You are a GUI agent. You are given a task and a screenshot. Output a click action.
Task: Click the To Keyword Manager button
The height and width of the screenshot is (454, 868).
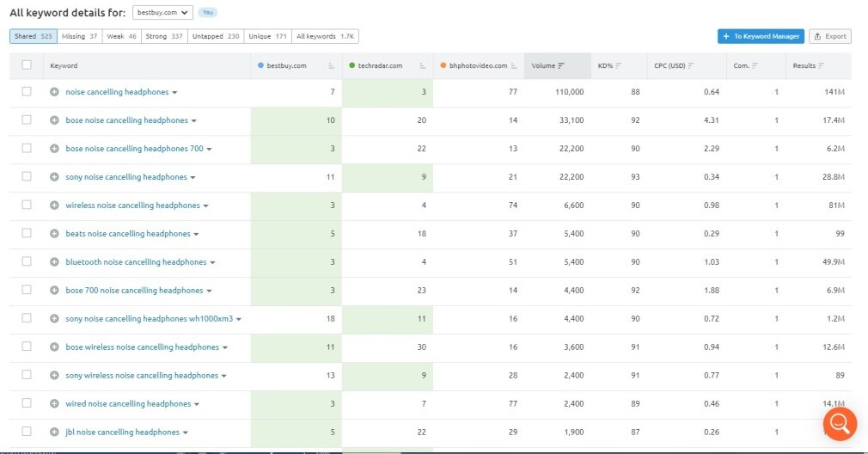point(761,36)
